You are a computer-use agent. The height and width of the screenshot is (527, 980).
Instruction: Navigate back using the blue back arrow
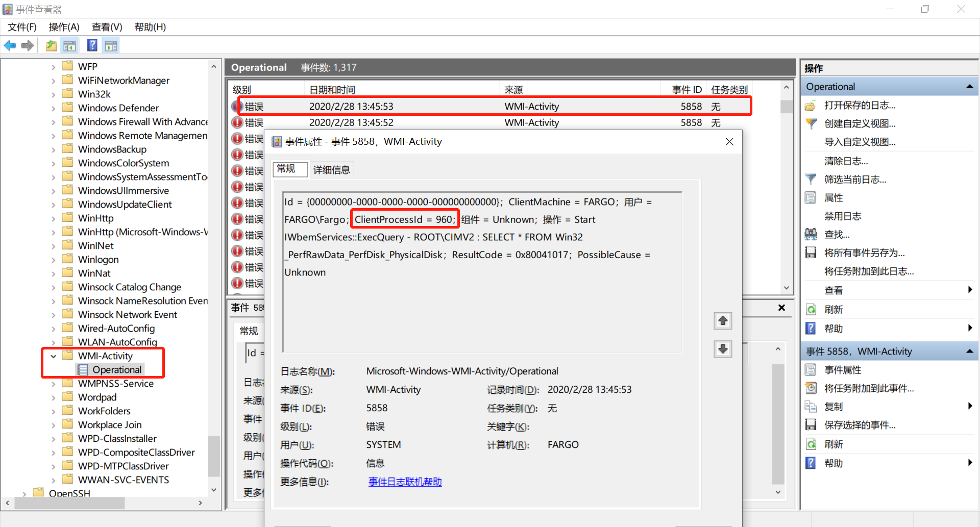[10, 45]
